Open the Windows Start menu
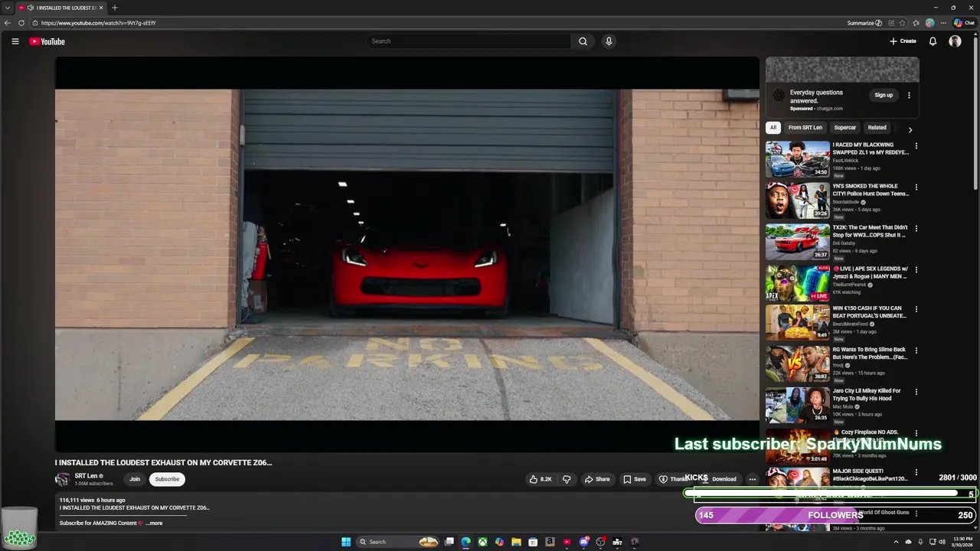Screen dimensions: 980x551 (x=346, y=542)
